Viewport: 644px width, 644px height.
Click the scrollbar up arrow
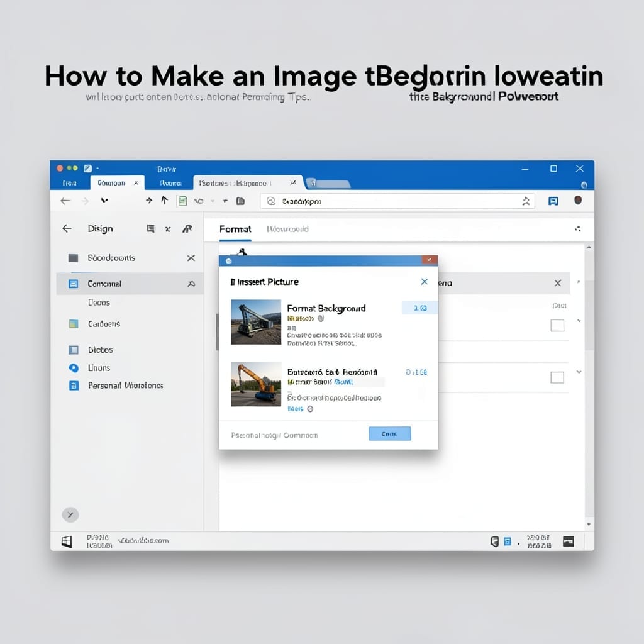(589, 248)
